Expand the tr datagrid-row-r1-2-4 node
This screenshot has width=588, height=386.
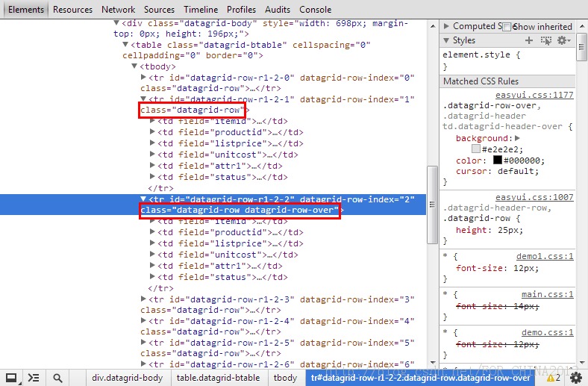143,321
